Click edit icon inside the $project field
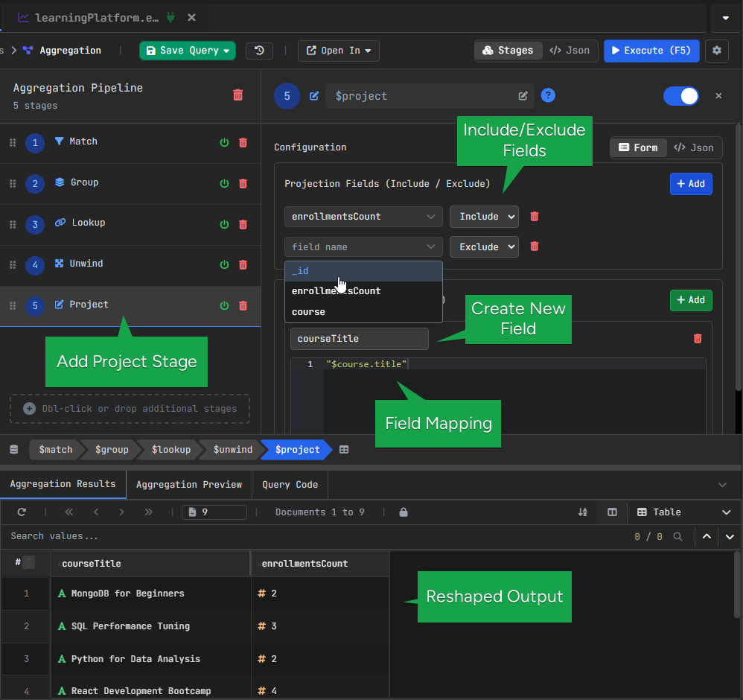743x700 pixels. tap(523, 96)
